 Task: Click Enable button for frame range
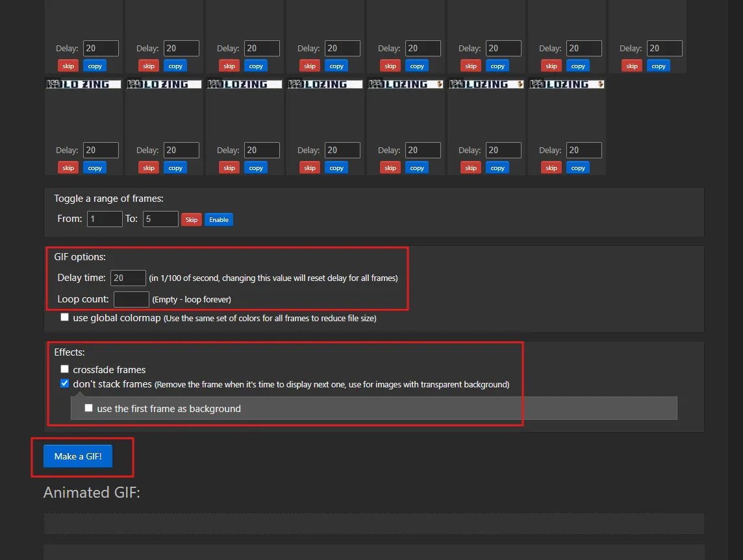coord(219,219)
